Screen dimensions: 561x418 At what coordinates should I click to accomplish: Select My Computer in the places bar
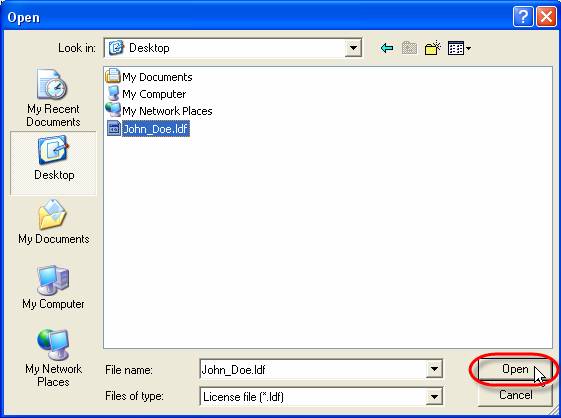(53, 287)
